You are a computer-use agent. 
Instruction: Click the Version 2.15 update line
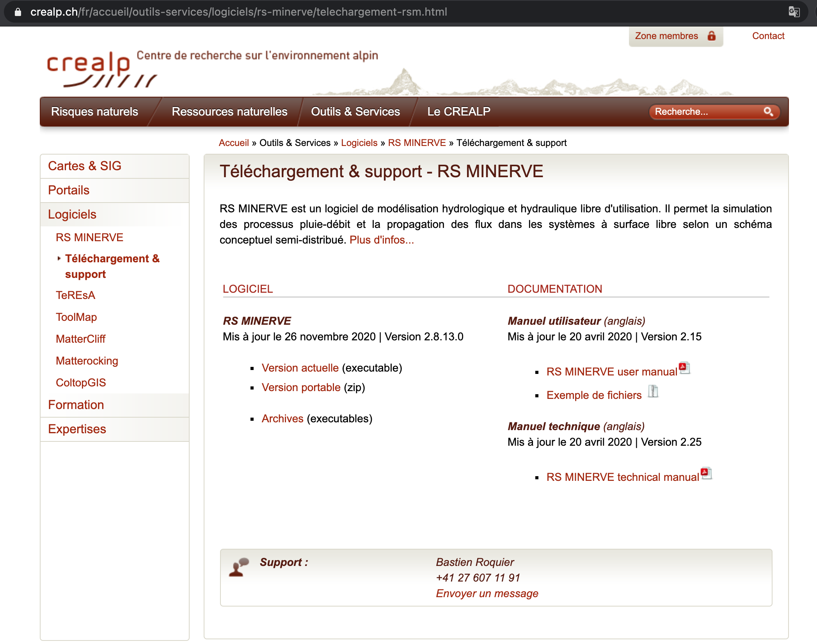pos(604,337)
